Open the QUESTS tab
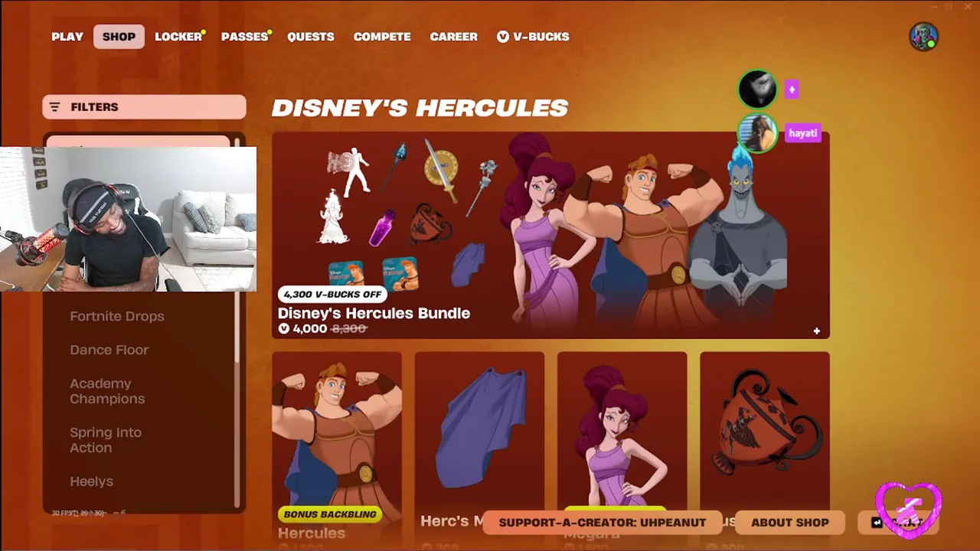 pos(311,37)
